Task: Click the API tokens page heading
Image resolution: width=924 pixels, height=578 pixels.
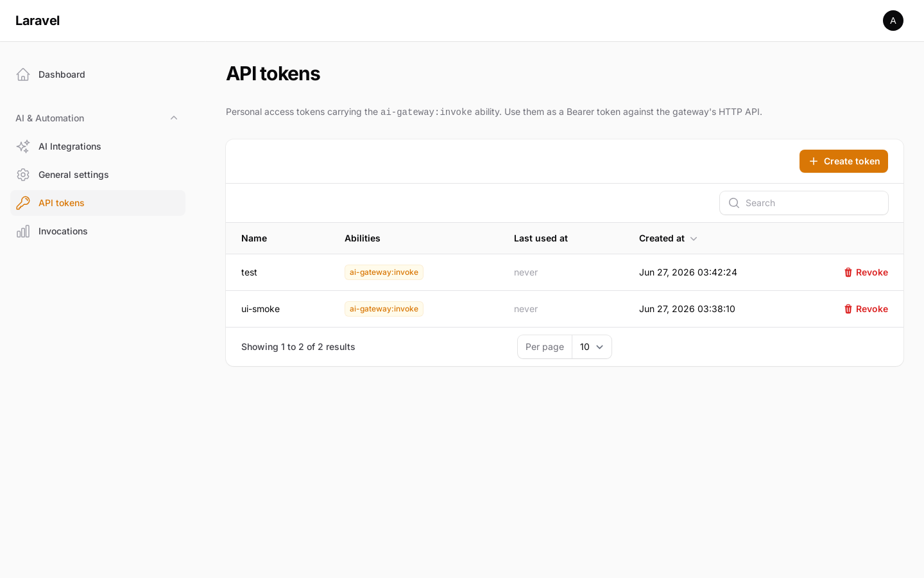Action: [x=273, y=73]
